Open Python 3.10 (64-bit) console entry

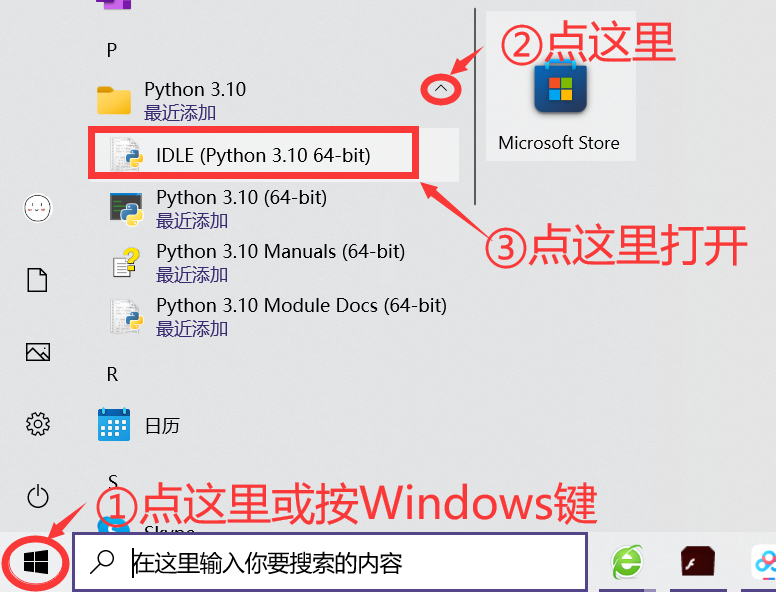(x=274, y=208)
